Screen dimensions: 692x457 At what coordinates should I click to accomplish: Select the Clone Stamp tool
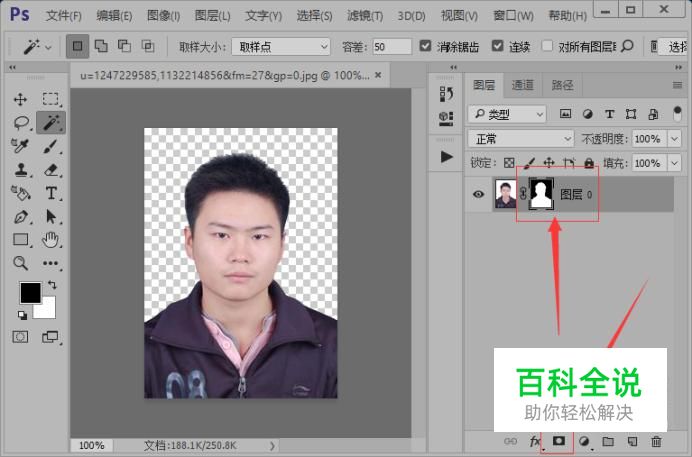21,170
